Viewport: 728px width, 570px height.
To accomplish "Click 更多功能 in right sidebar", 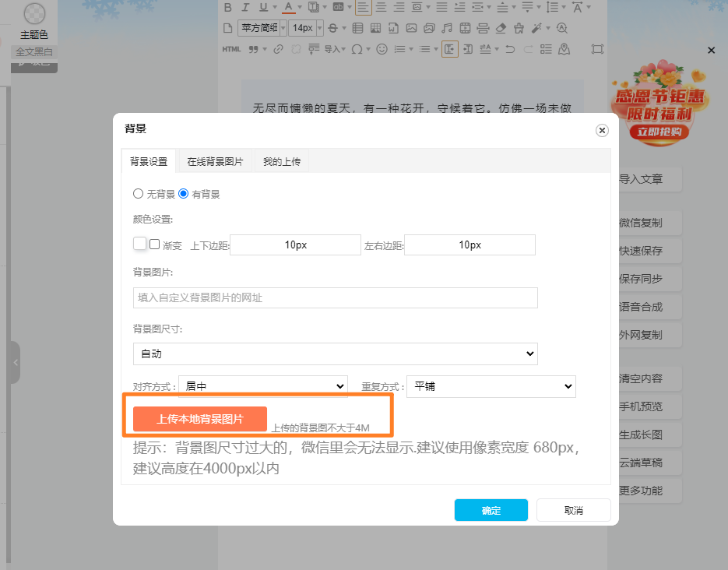I will pos(649,491).
